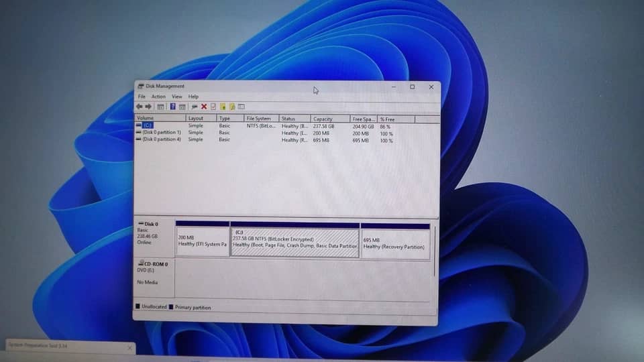
Task: Minimize the Disk Management window
Action: tap(394, 87)
